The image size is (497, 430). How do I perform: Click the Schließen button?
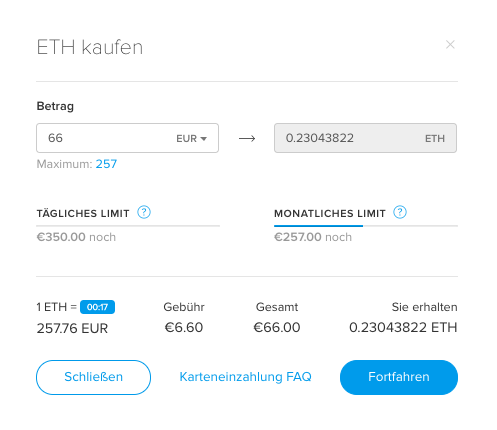tap(93, 377)
